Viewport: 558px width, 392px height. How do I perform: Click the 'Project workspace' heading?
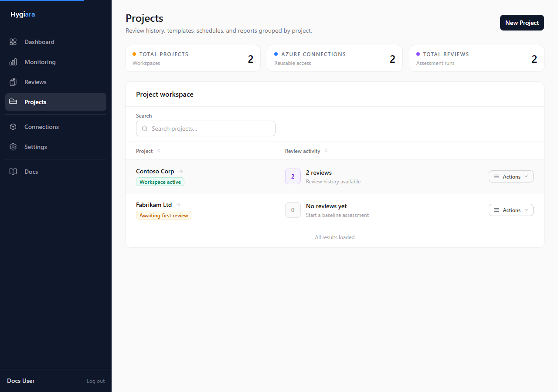[165, 94]
